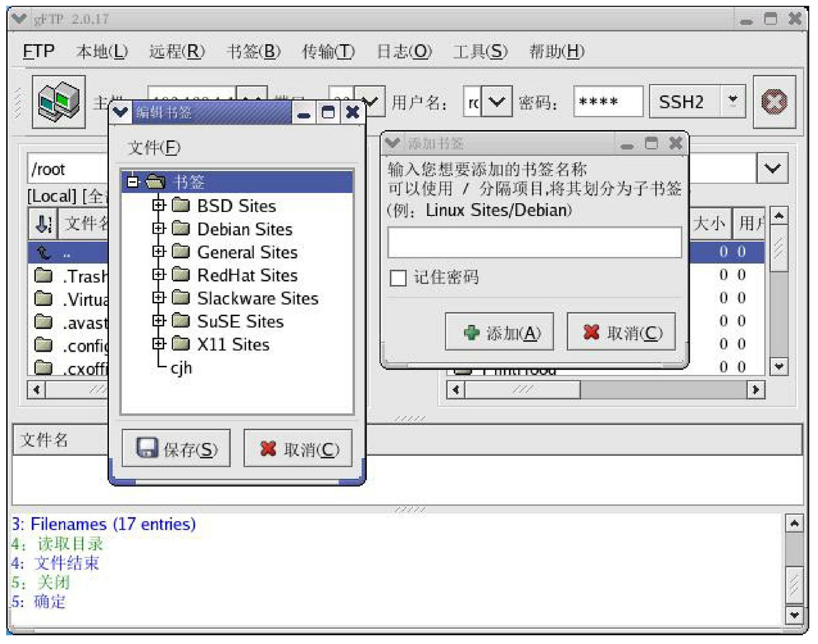Screen dimensions: 818x644
Task: Click the connect computers icon in toolbar
Action: pyautogui.click(x=57, y=102)
